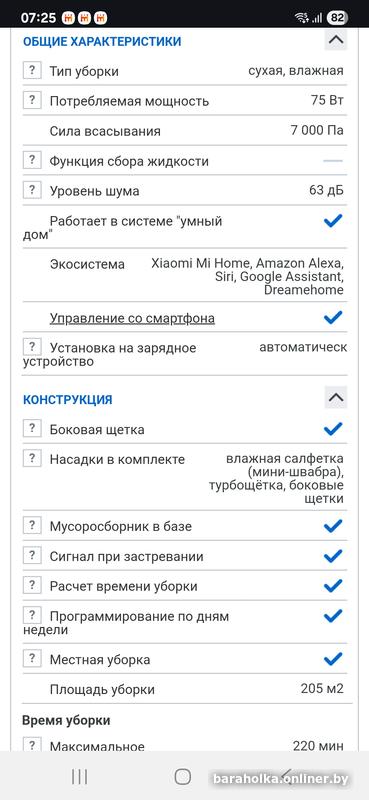Show hint for Функция сбора жидкости
This screenshot has height=800, width=369.
click(x=32, y=160)
